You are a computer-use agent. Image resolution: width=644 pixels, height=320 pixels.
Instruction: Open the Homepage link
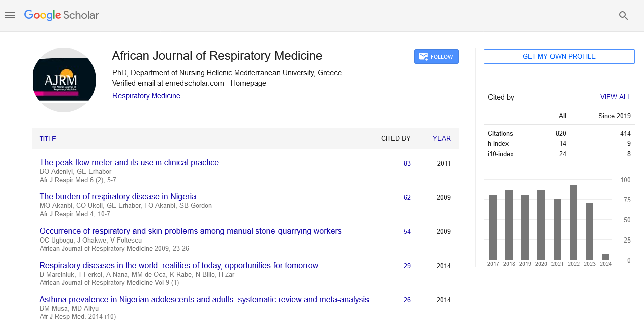tap(248, 83)
